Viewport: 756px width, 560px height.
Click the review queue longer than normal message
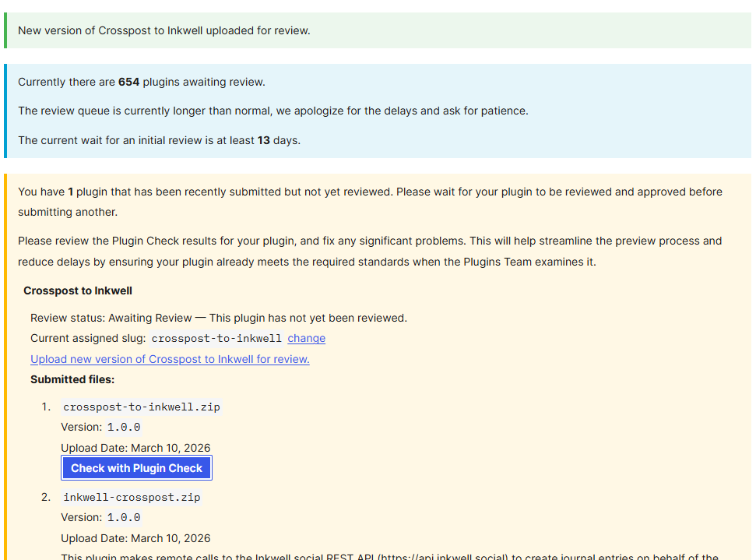click(x=273, y=111)
